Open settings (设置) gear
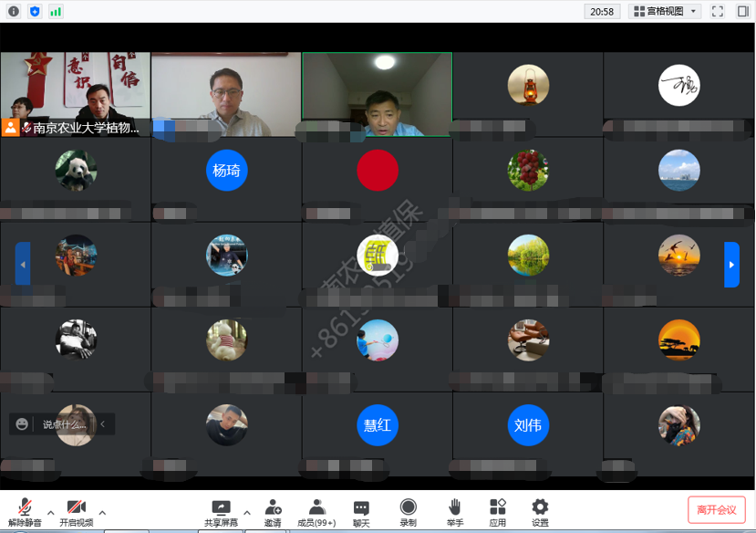Screen dimensions: 756x533 click(x=540, y=512)
